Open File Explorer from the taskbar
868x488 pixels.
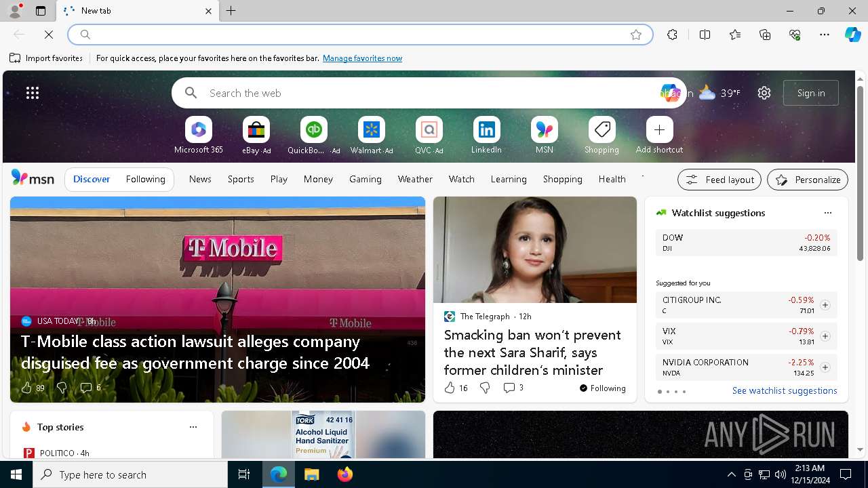pos(311,474)
